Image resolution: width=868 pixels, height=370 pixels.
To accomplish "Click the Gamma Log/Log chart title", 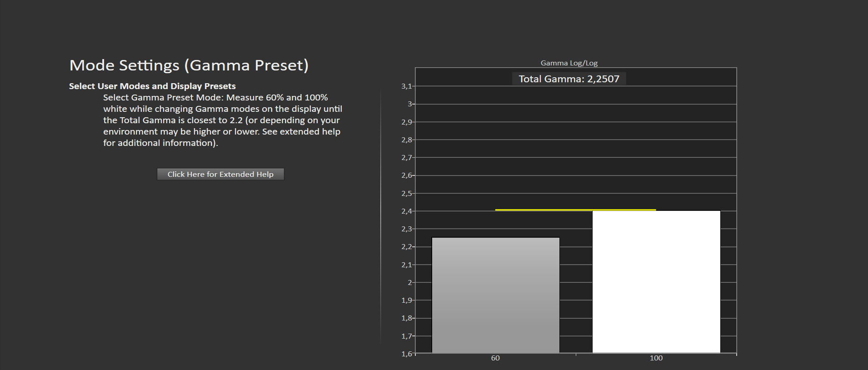I will [x=569, y=63].
